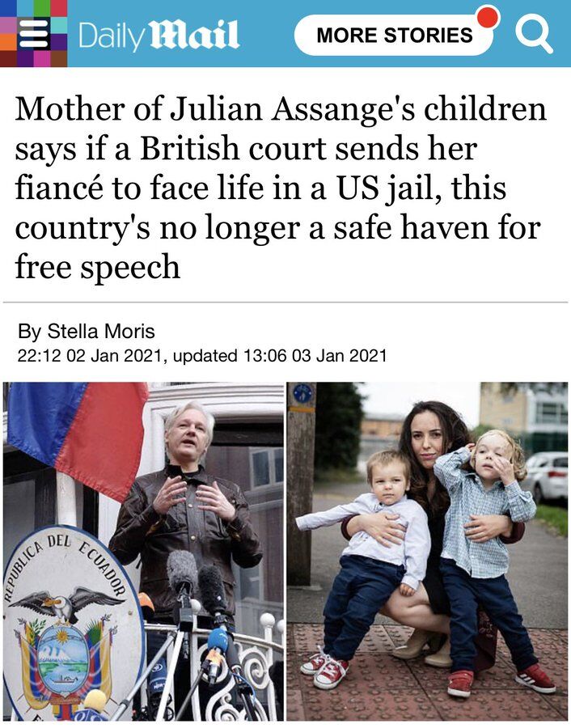
Task: Tap the MORE STORIES button
Action: [x=394, y=36]
